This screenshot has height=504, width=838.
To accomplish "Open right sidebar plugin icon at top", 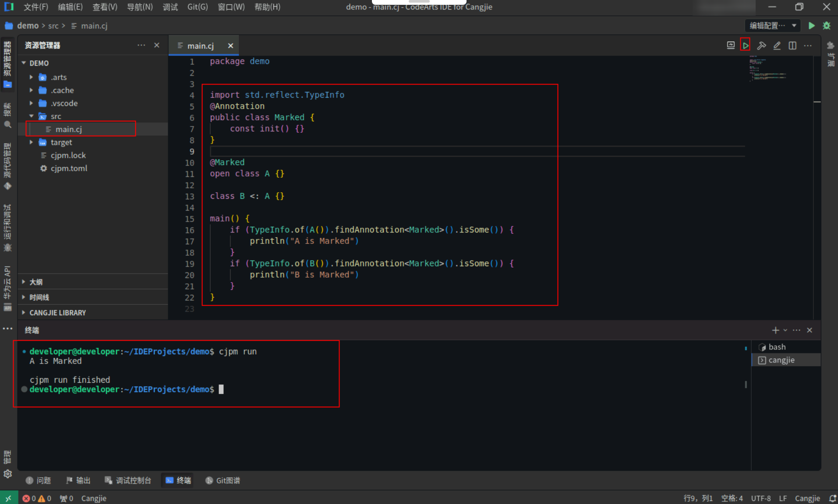I will coord(830,45).
